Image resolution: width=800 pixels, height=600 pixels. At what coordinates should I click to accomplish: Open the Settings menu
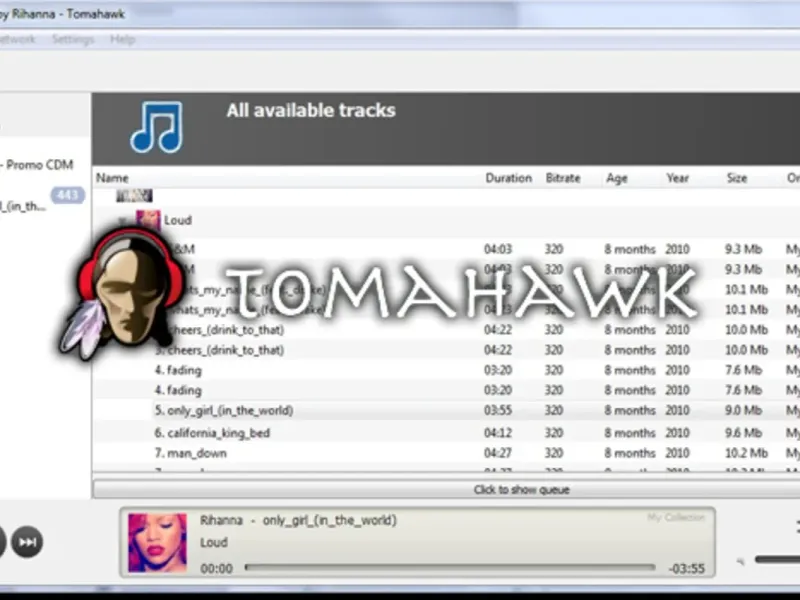[x=73, y=39]
